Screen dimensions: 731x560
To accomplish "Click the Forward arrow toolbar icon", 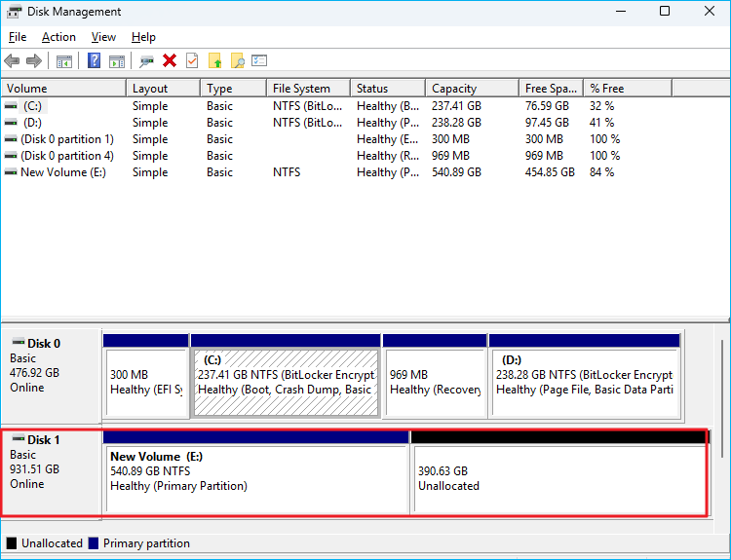I will [x=34, y=61].
